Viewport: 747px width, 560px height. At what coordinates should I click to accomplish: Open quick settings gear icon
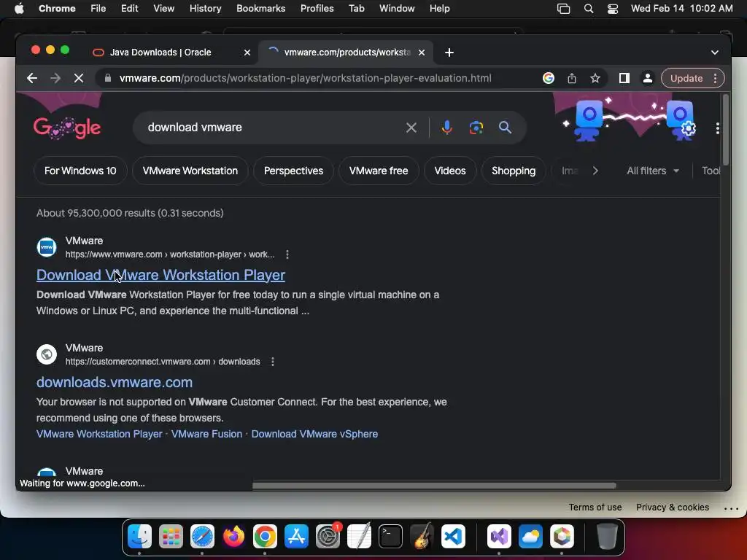point(689,128)
